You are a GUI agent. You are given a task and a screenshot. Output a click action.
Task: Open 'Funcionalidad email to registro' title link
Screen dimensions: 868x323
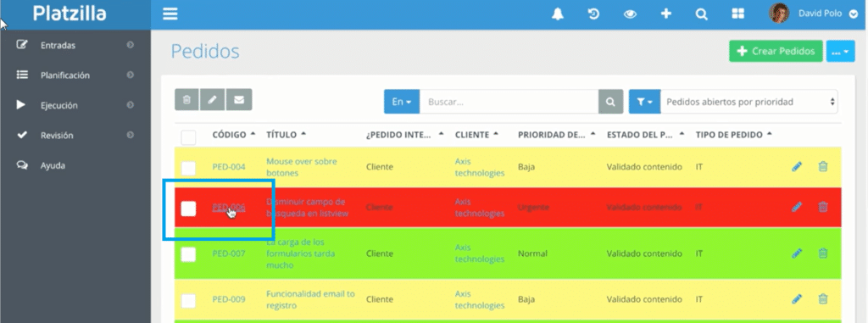tap(310, 300)
